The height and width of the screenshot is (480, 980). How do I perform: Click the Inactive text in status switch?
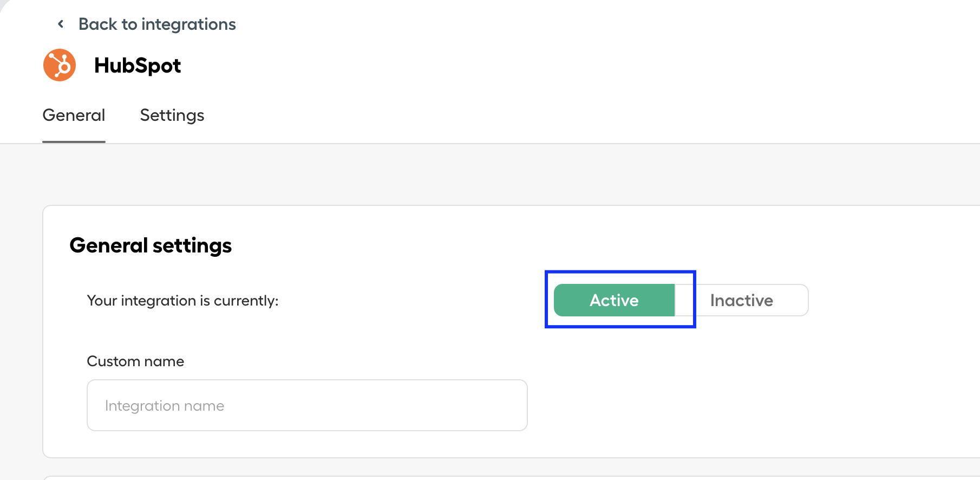tap(742, 300)
